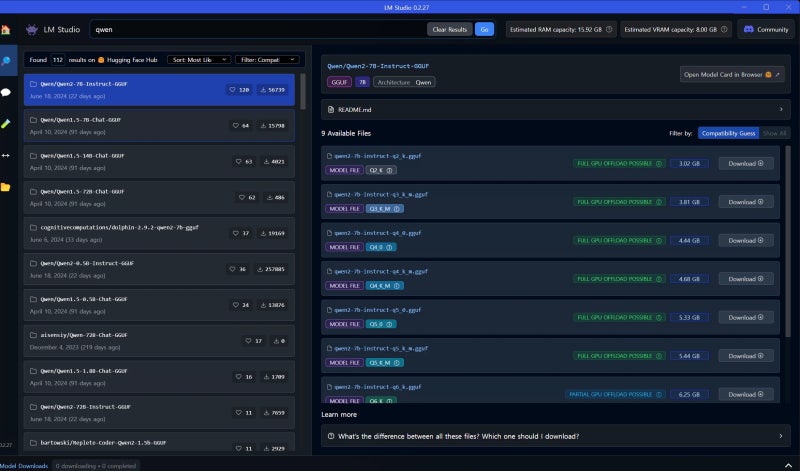Click heart likes icon on Qwen1.5-14B-Chat-GGUF result
This screenshot has width=800, height=471.
(x=238, y=161)
